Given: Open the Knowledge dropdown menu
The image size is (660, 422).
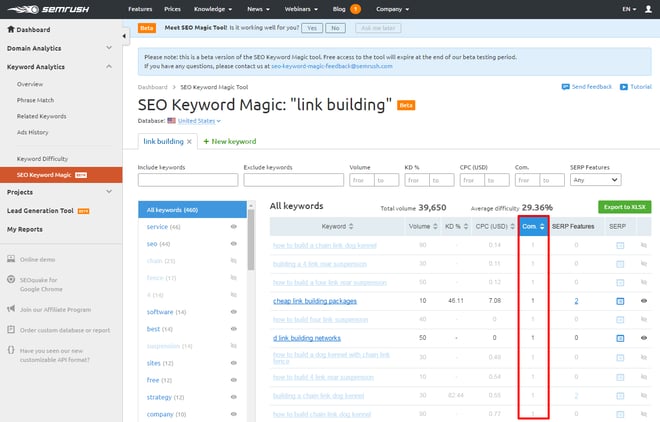Looking at the screenshot, I should pyautogui.click(x=213, y=9).
